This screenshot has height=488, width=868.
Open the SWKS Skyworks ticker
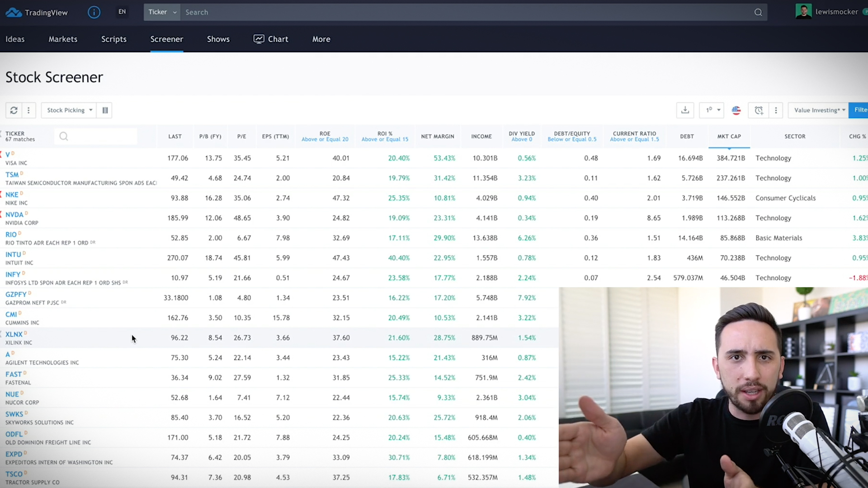[x=14, y=414]
